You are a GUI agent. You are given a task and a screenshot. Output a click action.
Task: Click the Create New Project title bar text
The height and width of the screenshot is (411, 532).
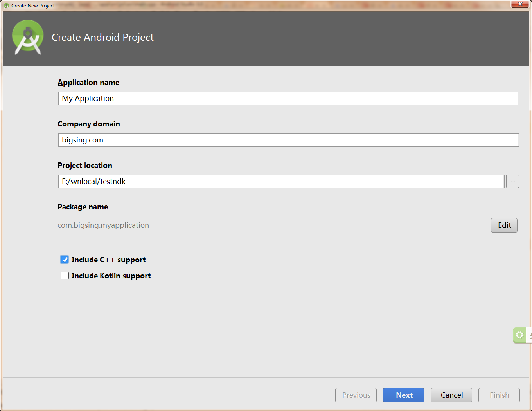[33, 6]
